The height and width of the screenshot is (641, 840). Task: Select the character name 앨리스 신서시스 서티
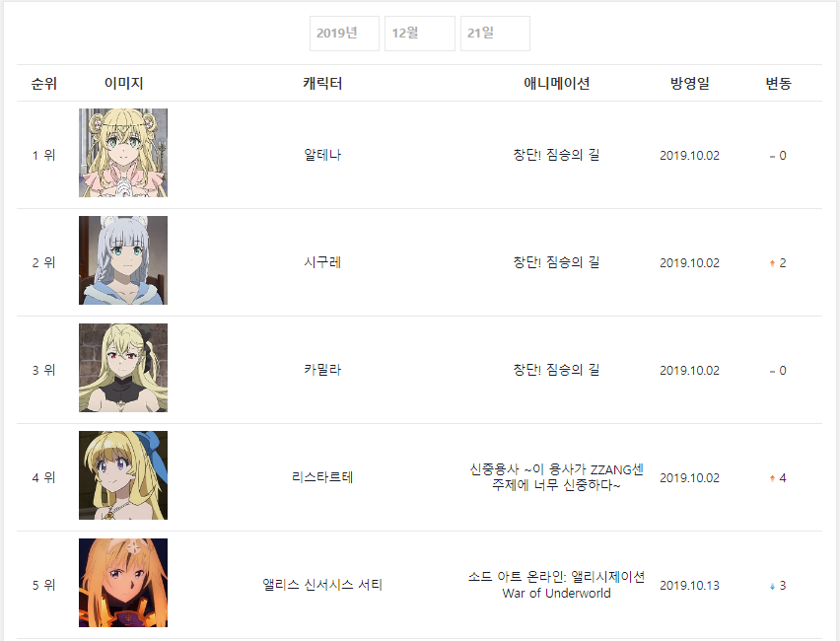322,585
